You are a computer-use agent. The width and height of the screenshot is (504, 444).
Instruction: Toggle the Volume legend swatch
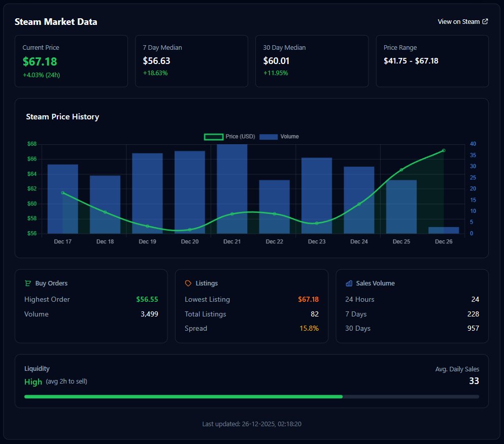(x=268, y=137)
